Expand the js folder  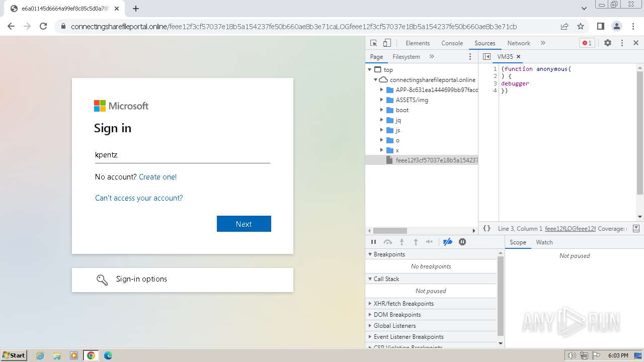[x=382, y=130]
